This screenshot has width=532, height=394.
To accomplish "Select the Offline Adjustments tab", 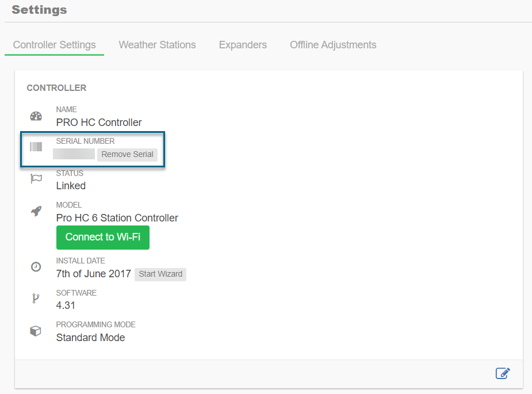I will 332,45.
